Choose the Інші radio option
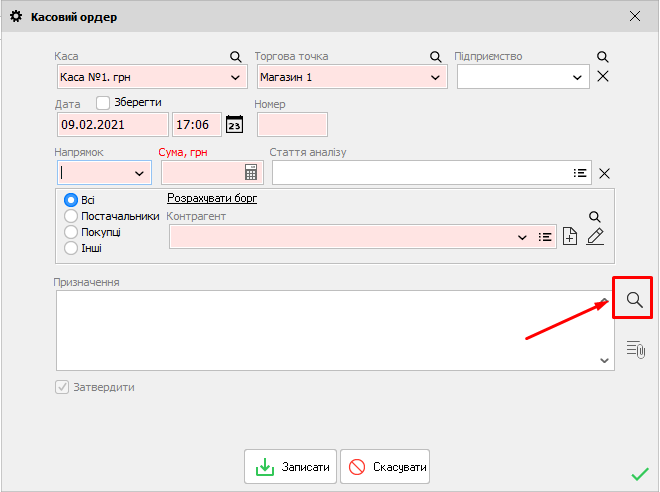660x492 pixels. [71, 248]
